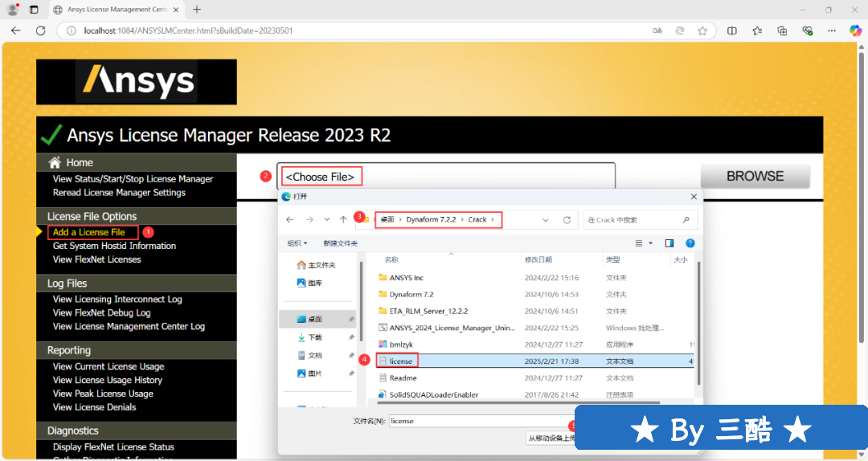View site information for localhost
Viewport: 868px width, 461px height.
[71, 31]
